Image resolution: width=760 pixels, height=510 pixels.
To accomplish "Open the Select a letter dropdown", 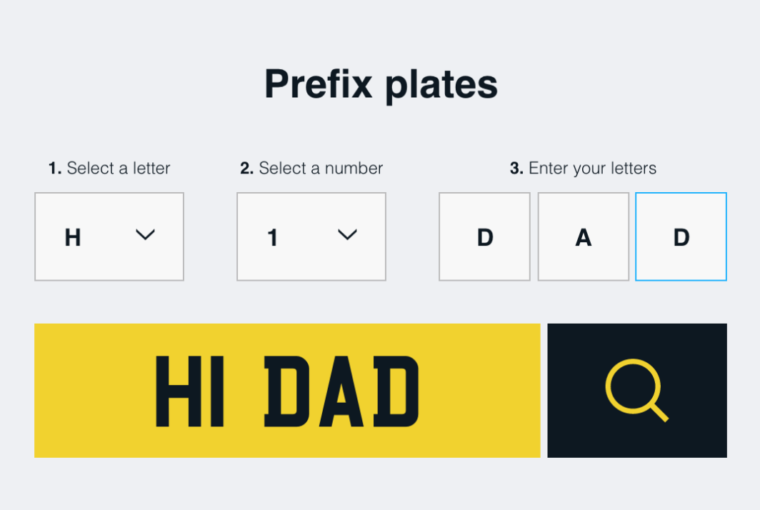I will 109,237.
